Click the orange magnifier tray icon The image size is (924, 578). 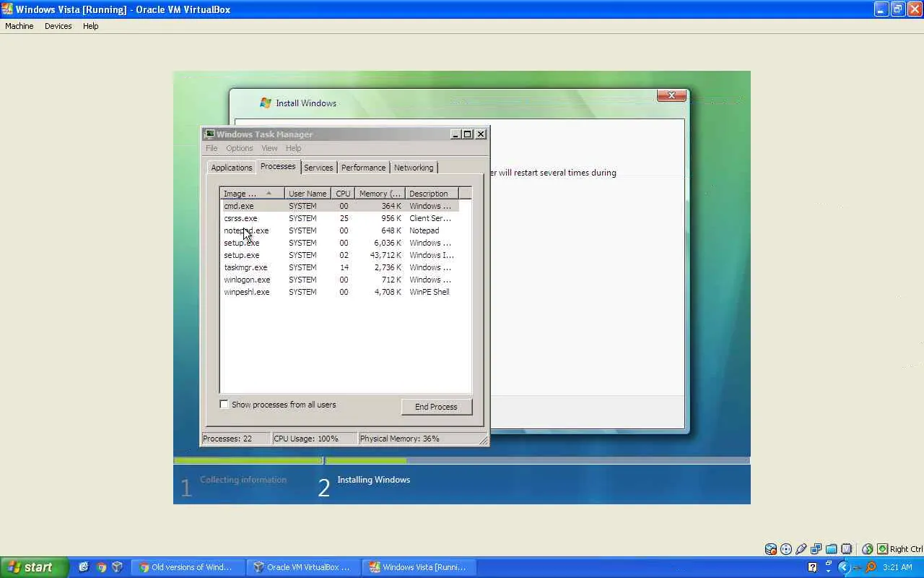871,567
